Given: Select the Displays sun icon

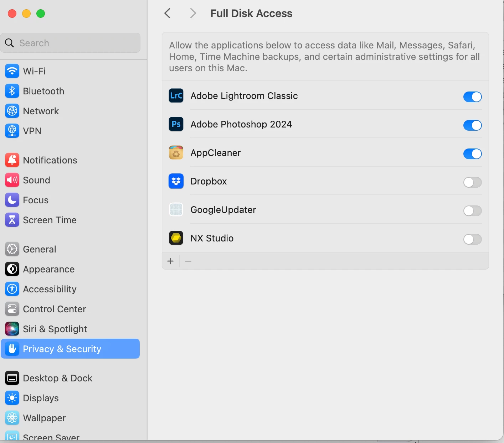Looking at the screenshot, I should [x=12, y=398].
